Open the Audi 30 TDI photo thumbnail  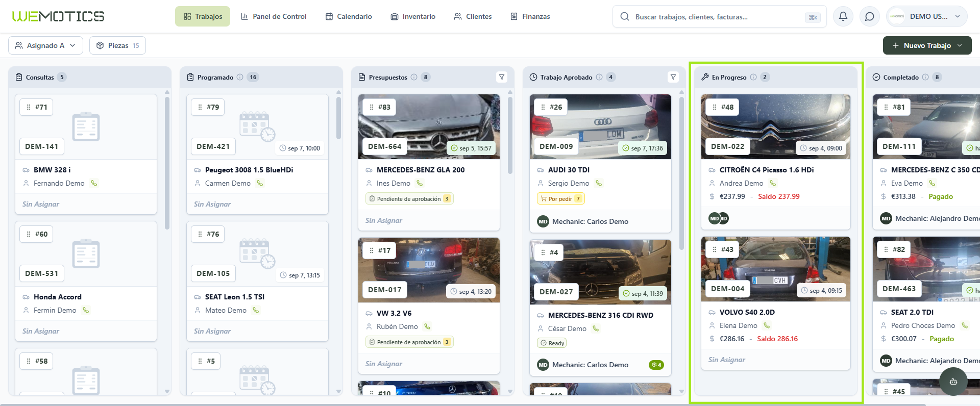[600, 126]
